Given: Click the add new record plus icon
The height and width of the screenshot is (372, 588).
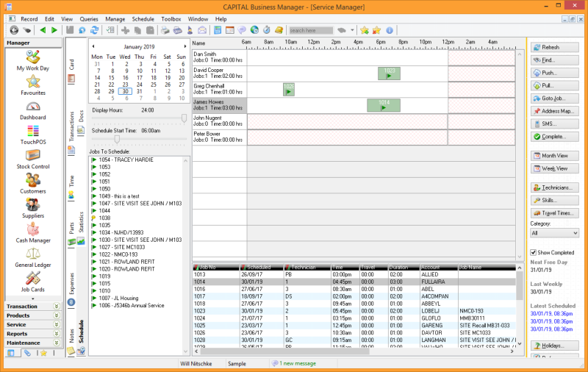Looking at the screenshot, I should click(x=125, y=30).
